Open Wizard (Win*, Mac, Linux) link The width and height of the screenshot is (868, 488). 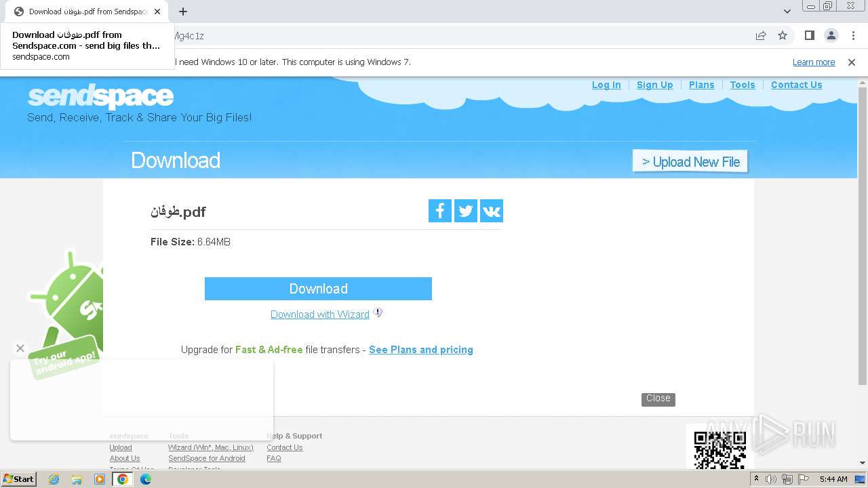211,447
